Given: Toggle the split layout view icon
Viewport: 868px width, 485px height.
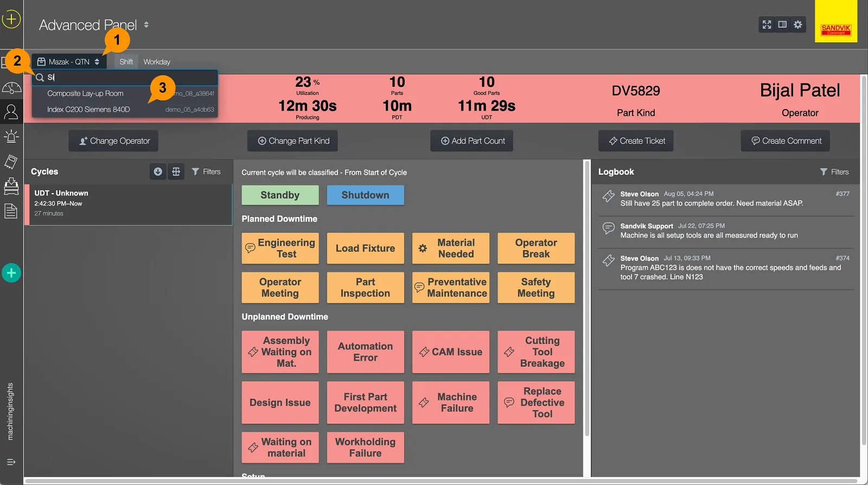Looking at the screenshot, I should pos(782,24).
